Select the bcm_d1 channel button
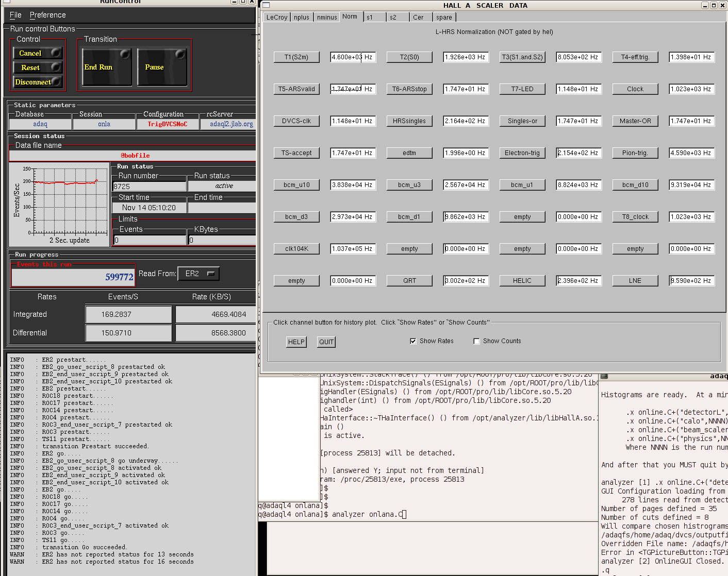Screen dimensions: 728x576 (409, 217)
